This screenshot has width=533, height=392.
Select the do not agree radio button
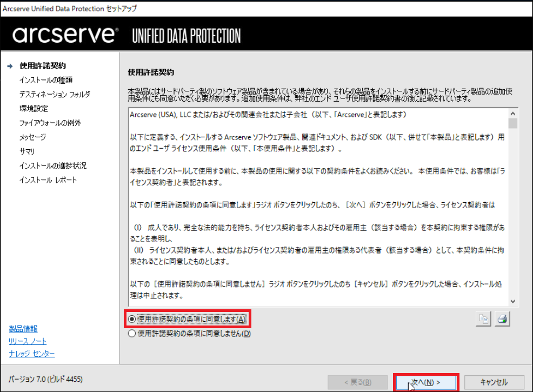tap(132, 334)
